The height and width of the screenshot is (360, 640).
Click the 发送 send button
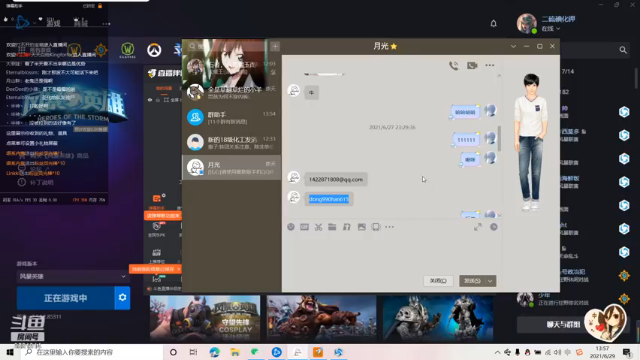pos(472,281)
